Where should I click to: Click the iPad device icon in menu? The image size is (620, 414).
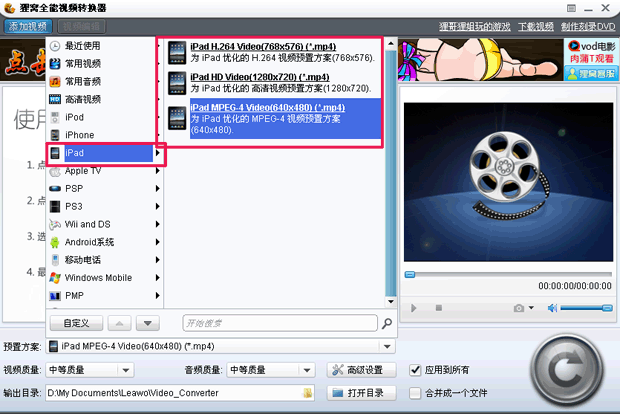click(55, 153)
